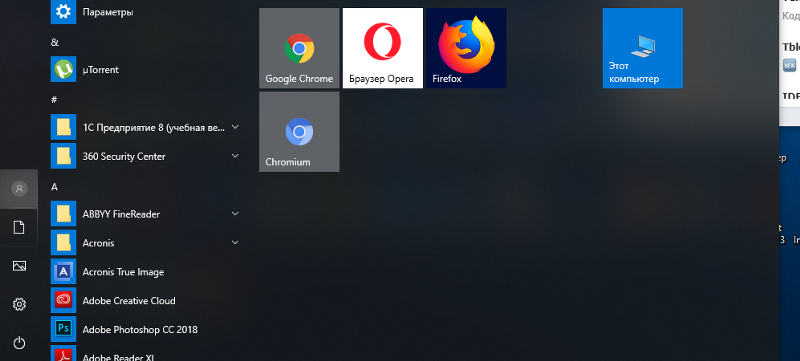This screenshot has width=800, height=361.
Task: Click the Acronis folder icon
Action: click(x=63, y=243)
